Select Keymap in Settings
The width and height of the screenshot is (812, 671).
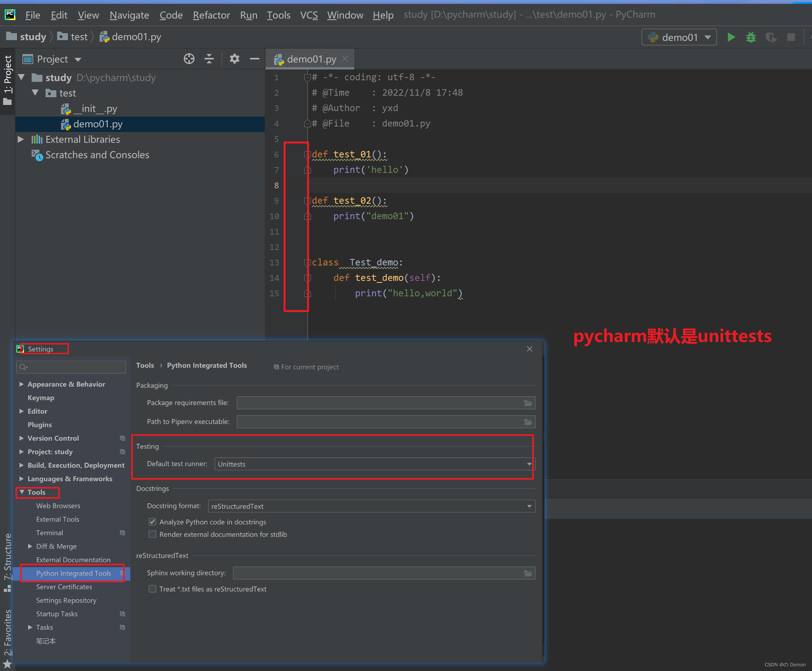[41, 398]
